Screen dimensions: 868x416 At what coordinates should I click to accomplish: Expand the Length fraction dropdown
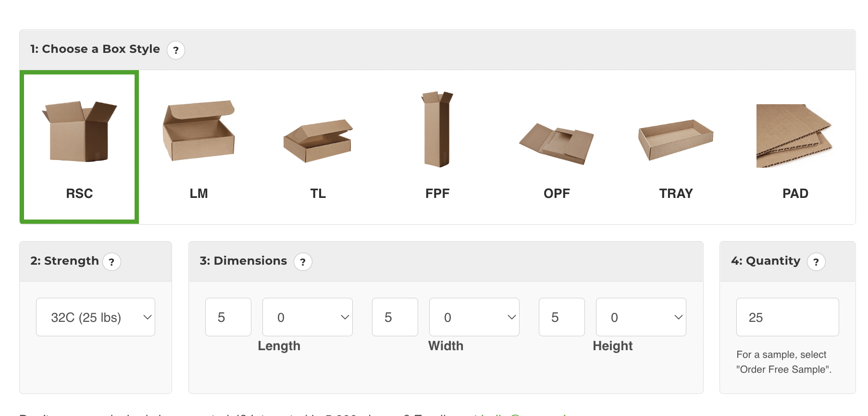pyautogui.click(x=308, y=317)
